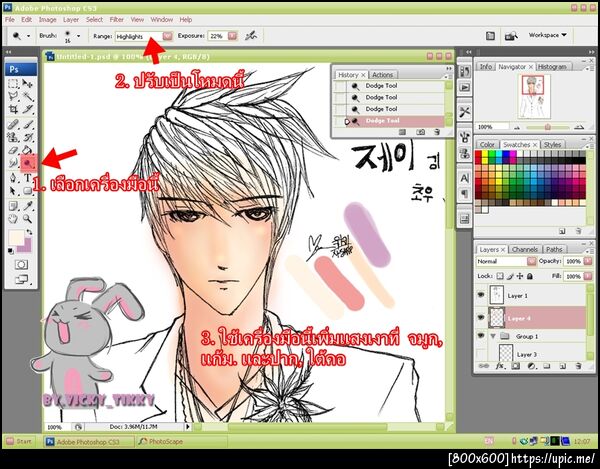Viewport: 600px width, 469px height.
Task: Open the layer Opacity arrow
Action: 588,261
